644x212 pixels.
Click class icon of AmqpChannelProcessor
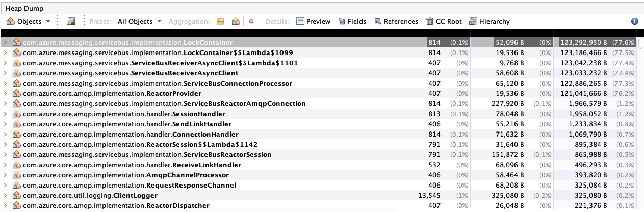[x=16, y=175]
